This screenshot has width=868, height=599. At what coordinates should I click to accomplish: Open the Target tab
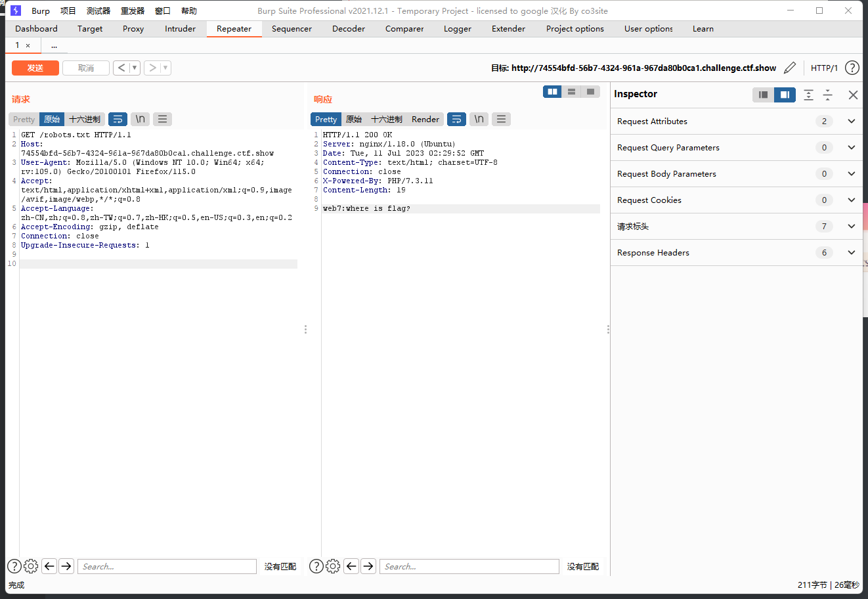tap(90, 28)
